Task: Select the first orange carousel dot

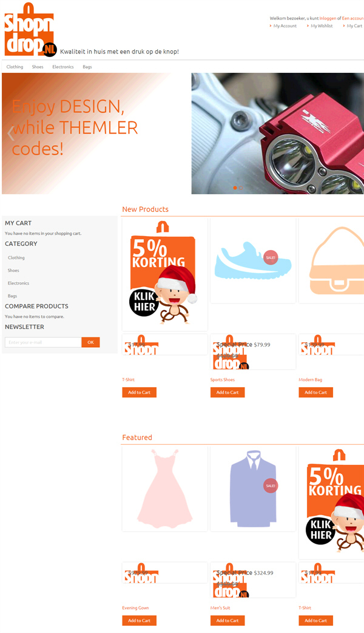Action: (x=235, y=188)
